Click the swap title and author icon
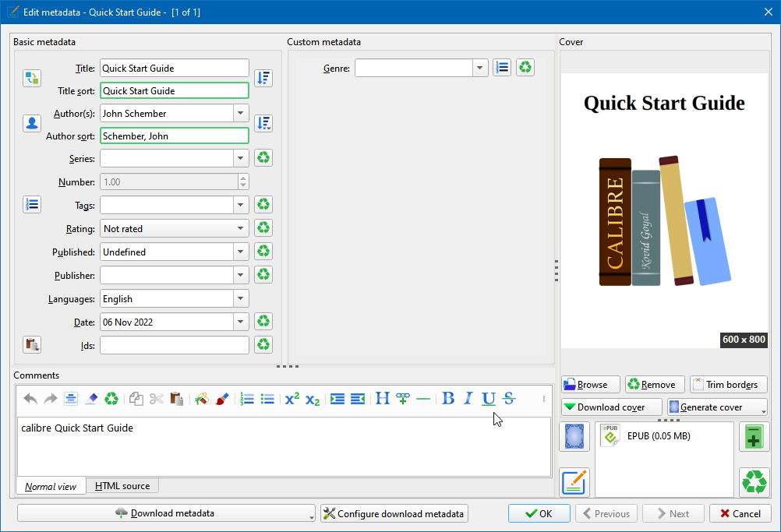This screenshot has width=781, height=532. tap(32, 78)
